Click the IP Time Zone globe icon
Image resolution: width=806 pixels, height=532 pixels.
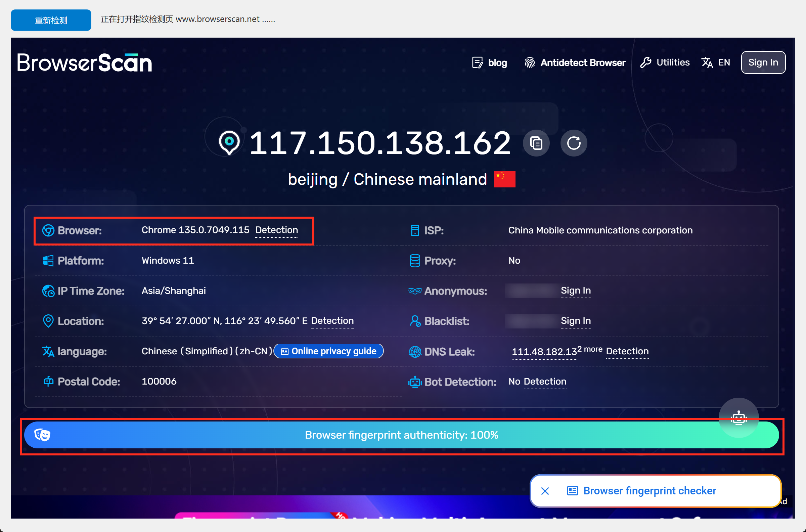pyautogui.click(x=48, y=291)
